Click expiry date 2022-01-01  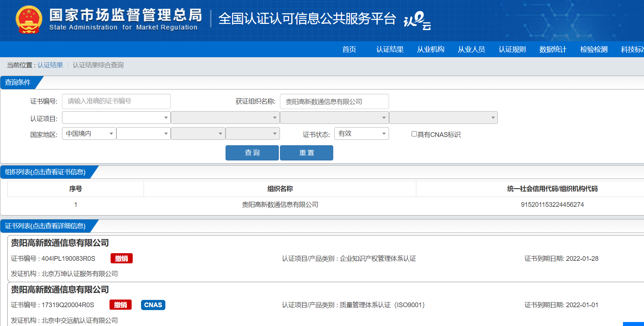[582, 305]
